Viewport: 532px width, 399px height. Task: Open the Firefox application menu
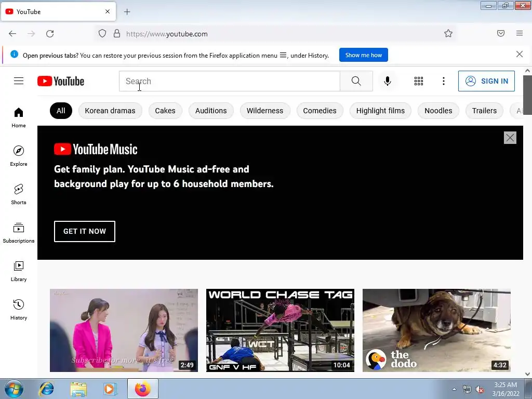pos(520,33)
